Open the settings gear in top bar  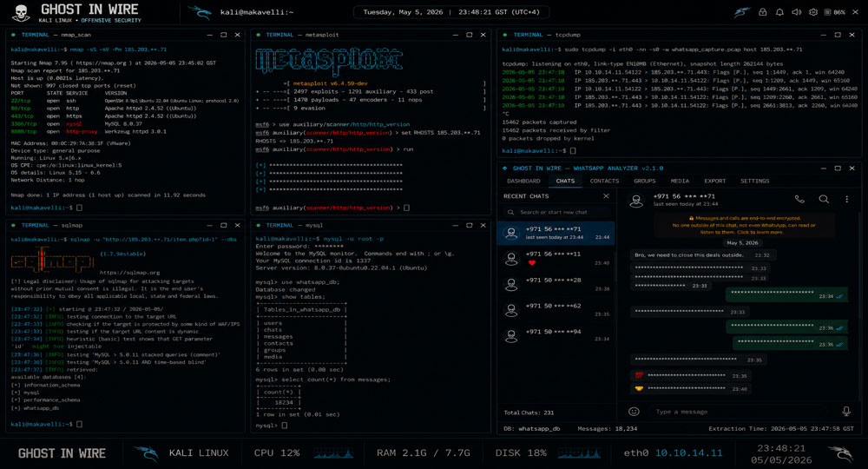click(x=813, y=11)
